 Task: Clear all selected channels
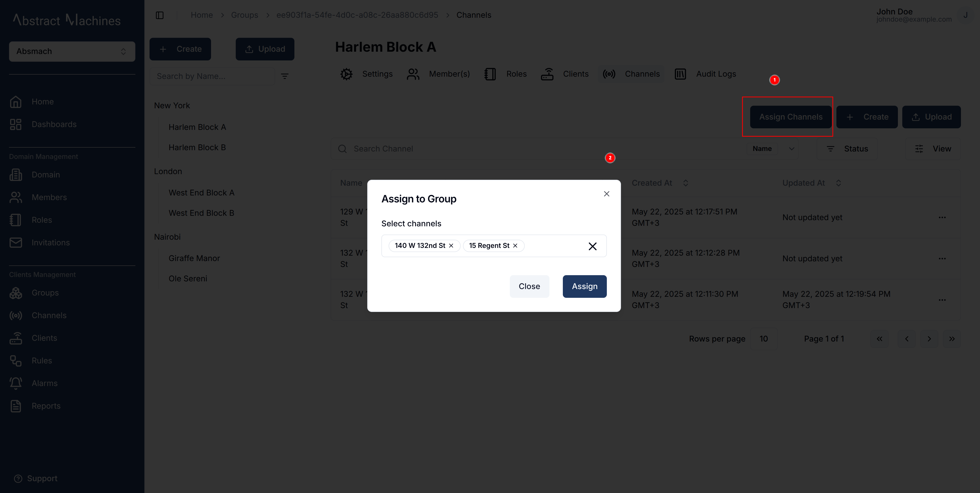(592, 246)
